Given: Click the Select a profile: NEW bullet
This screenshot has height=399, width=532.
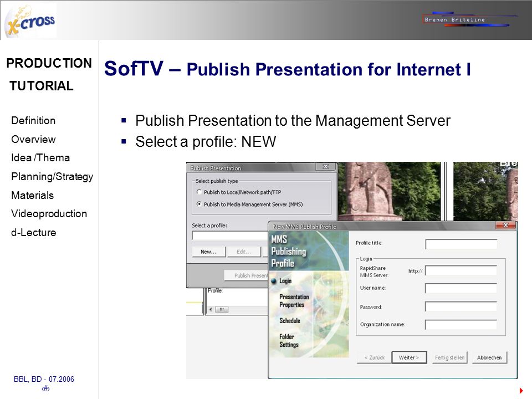Looking at the screenshot, I should pyautogui.click(x=206, y=141).
